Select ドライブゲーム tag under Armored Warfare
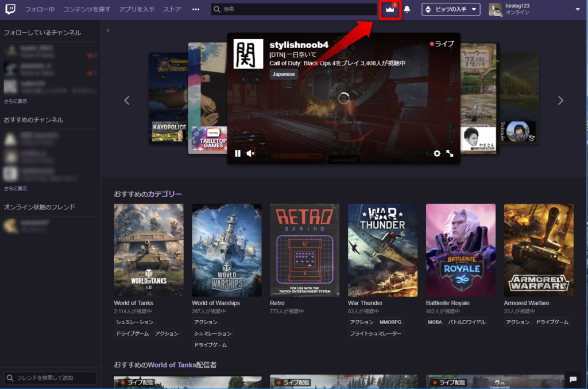This screenshot has width=588, height=389. pyautogui.click(x=552, y=322)
